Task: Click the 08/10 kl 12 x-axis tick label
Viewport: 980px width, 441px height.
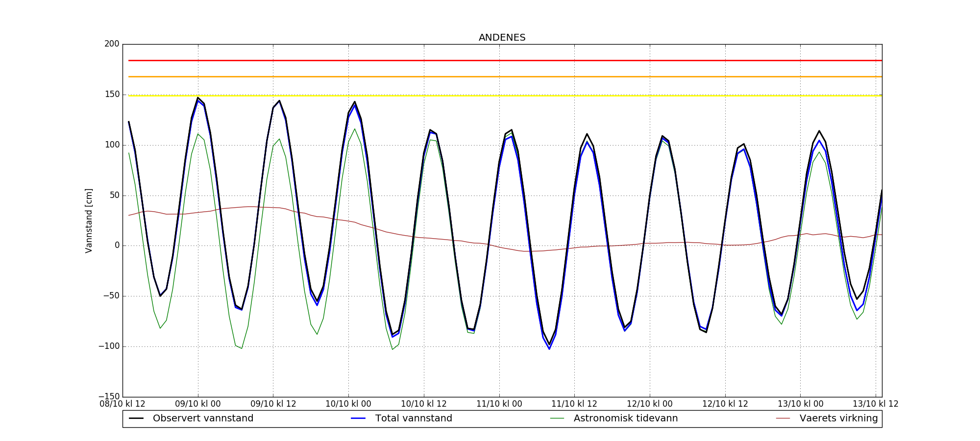Action: point(122,404)
